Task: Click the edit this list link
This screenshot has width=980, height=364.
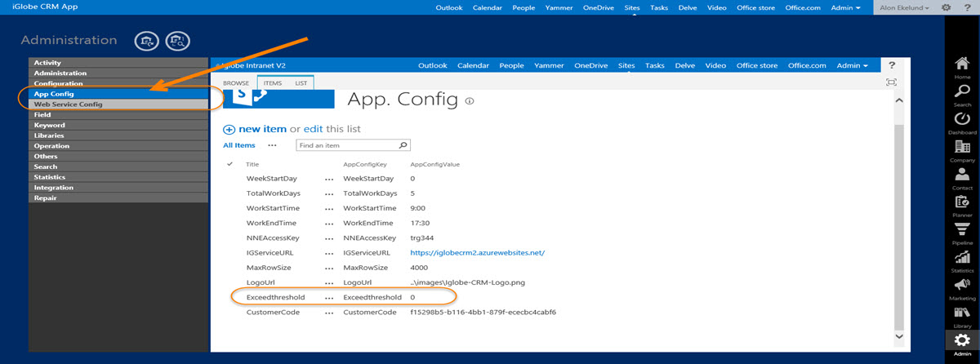Action: coord(313,129)
